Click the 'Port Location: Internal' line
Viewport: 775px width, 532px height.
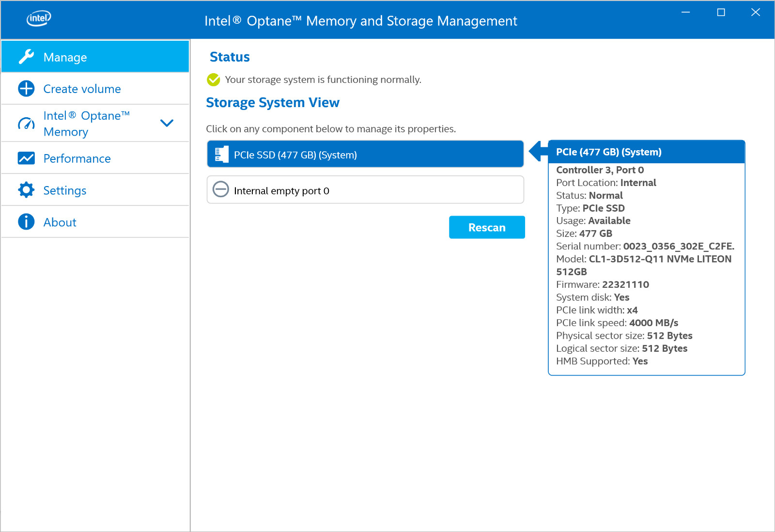coord(606,183)
